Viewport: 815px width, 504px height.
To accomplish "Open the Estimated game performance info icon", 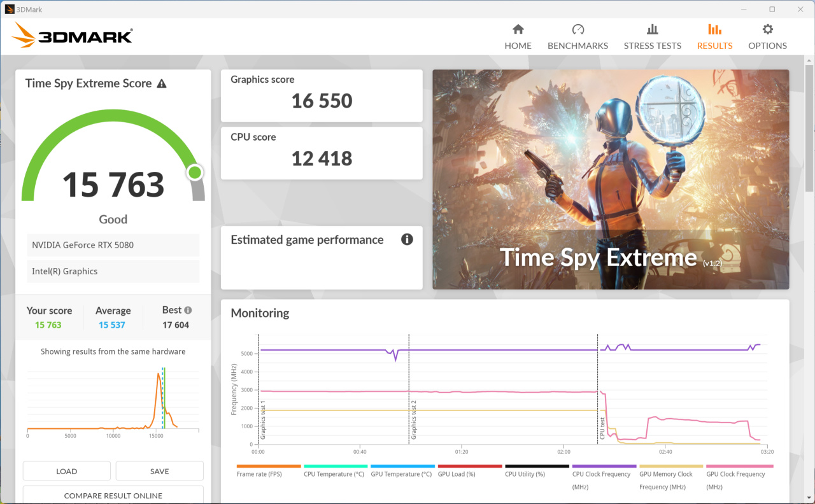I will [407, 239].
